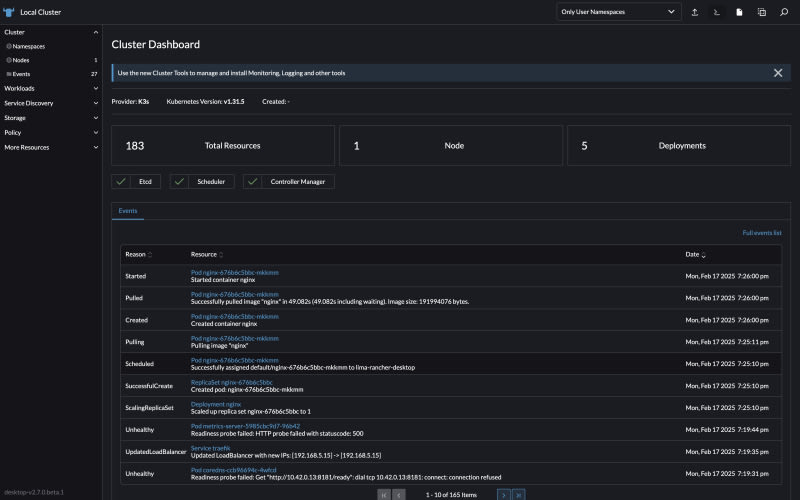Click the Import YAML upload icon
Image resolution: width=800 pixels, height=500 pixels.
click(x=695, y=12)
